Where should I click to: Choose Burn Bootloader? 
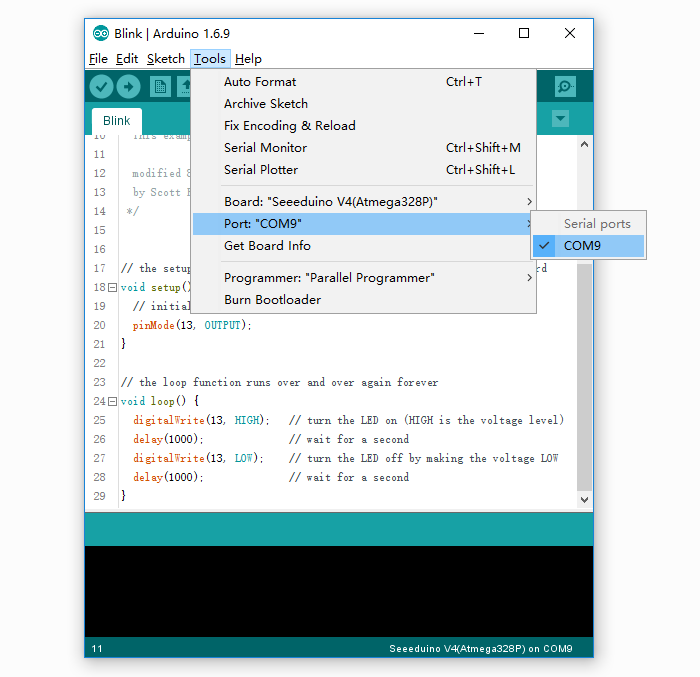[x=363, y=300]
